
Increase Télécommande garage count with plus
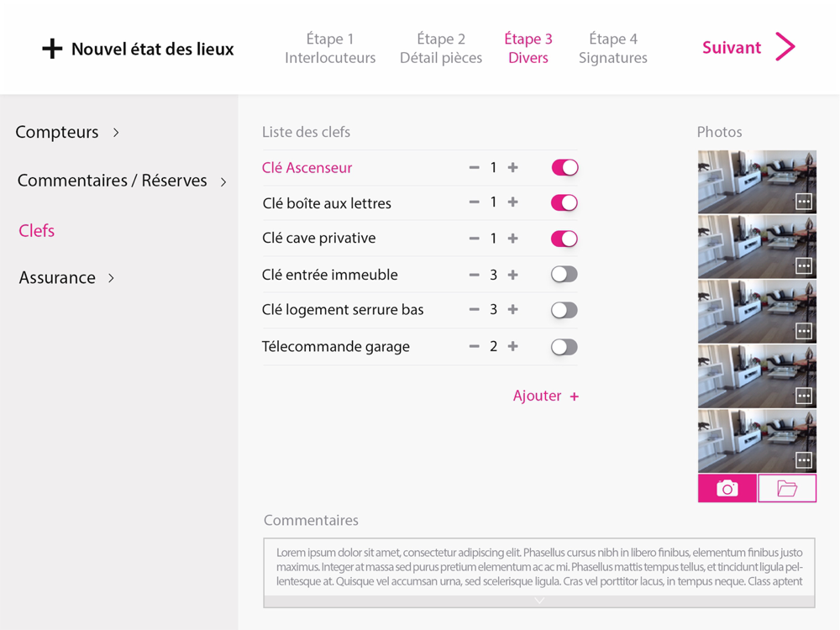click(513, 346)
